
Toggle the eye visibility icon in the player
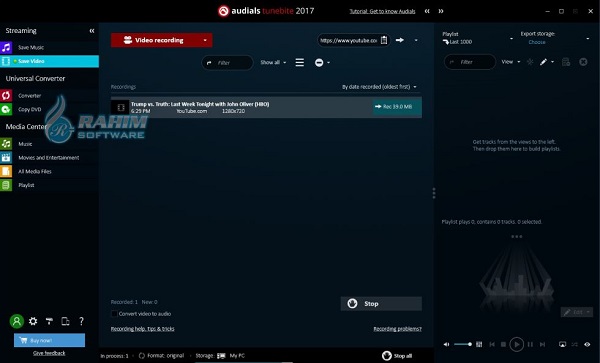point(587,344)
